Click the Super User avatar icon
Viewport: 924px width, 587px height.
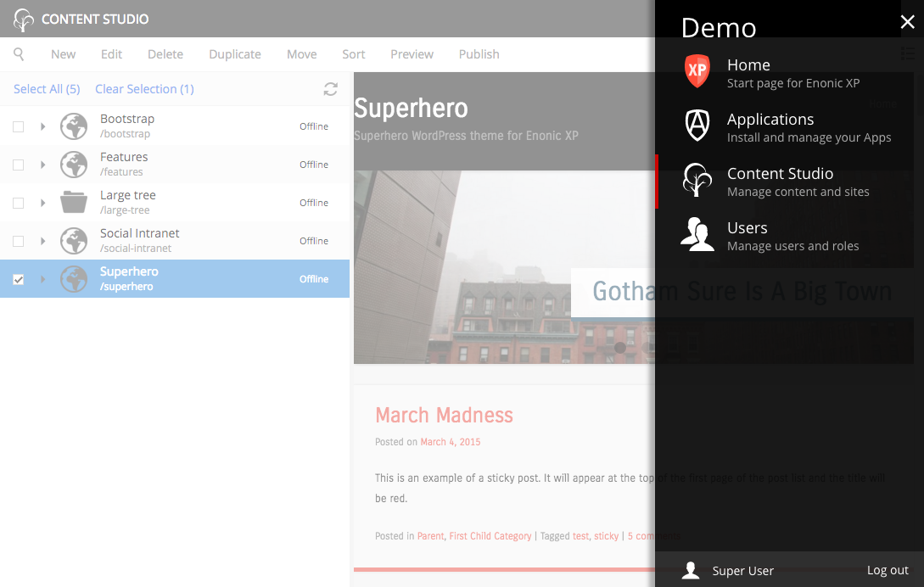click(691, 570)
